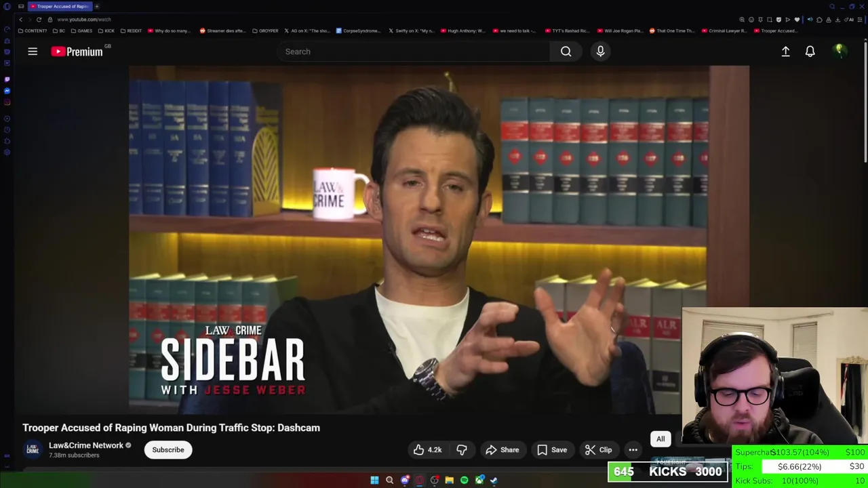
Task: Open the YouTube create upload icon
Action: 785,52
